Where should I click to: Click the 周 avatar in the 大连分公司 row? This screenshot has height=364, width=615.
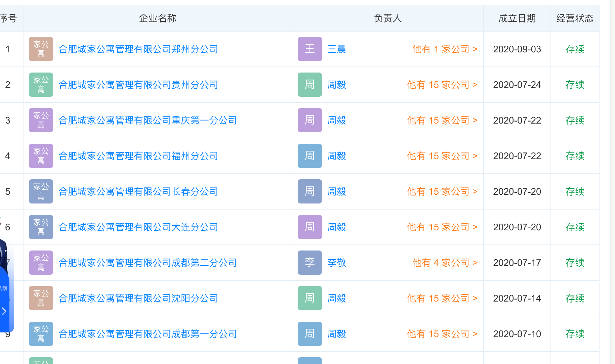click(310, 227)
